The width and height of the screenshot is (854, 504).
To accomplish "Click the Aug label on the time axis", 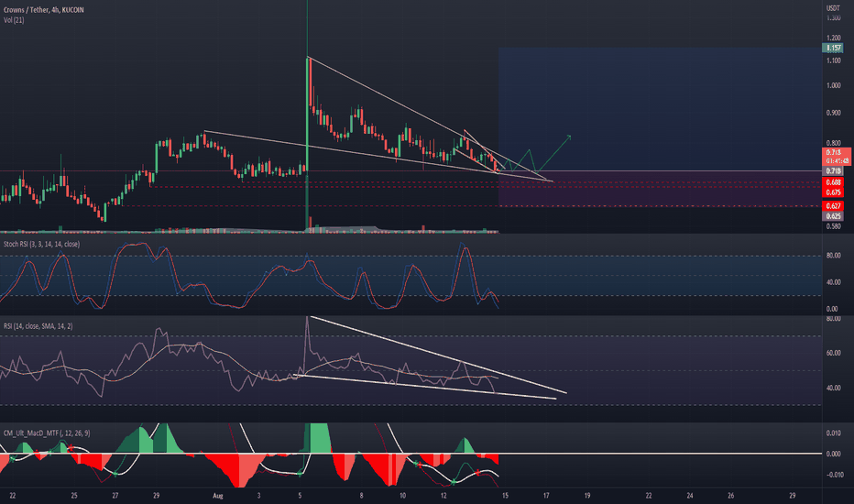I will [218, 496].
